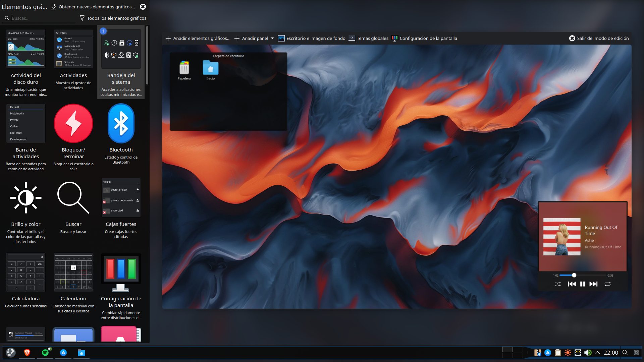644x362 pixels.
Task: Click the 22:00 clock
Action: (611, 353)
